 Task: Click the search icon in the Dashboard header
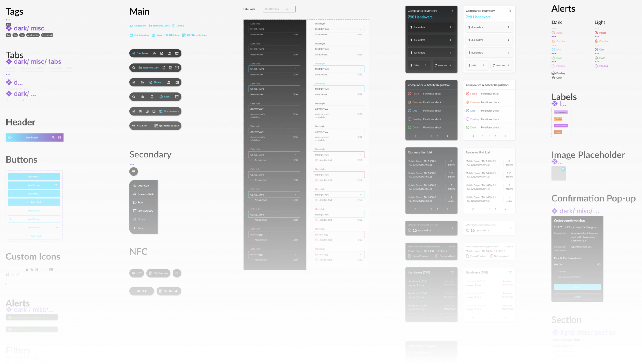tap(53, 137)
